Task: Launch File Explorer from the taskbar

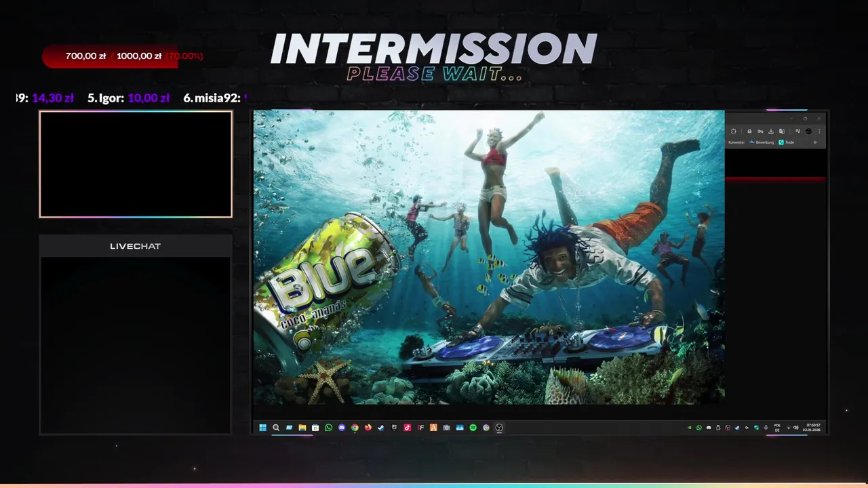Action: (x=302, y=428)
